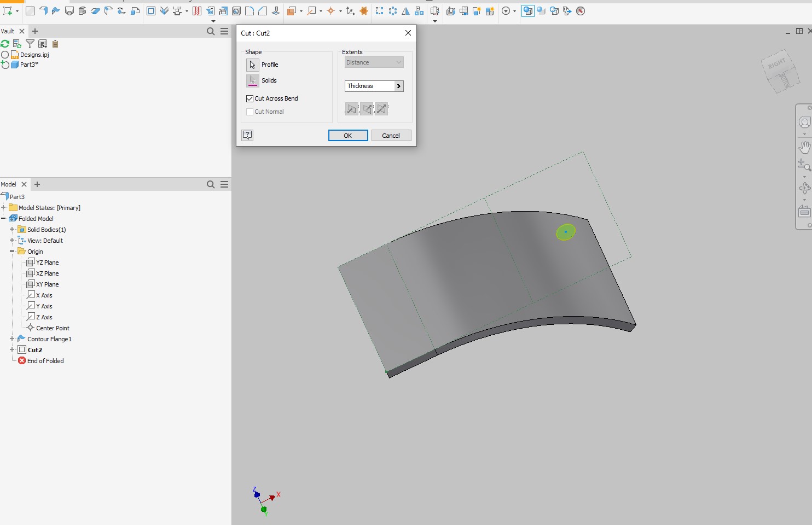Select the Rectangular Pattern tool
The image size is (812, 525).
(x=379, y=11)
